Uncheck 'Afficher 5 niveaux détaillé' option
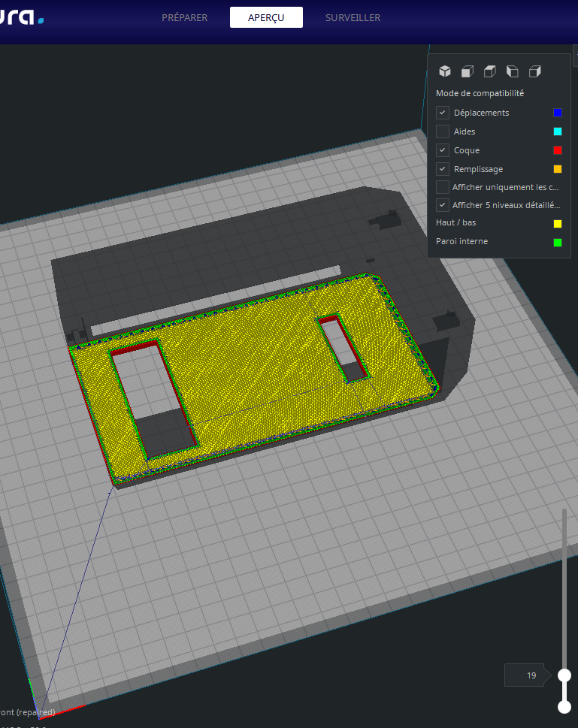The height and width of the screenshot is (728, 578). (443, 205)
